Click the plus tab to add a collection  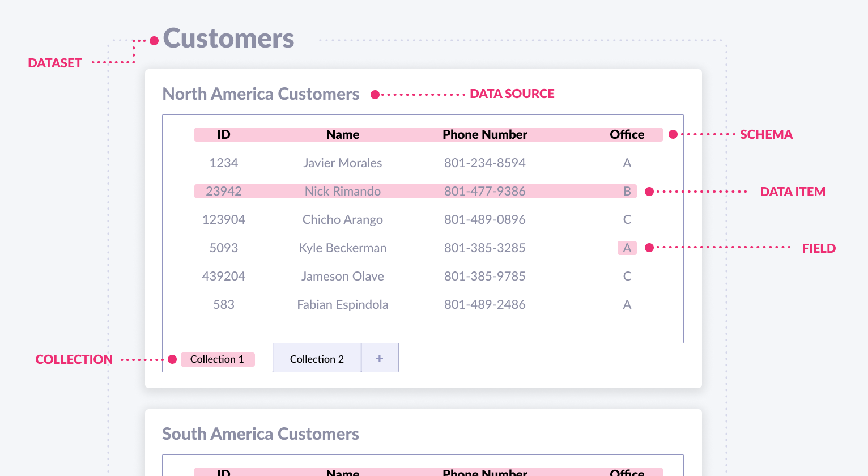pos(380,358)
